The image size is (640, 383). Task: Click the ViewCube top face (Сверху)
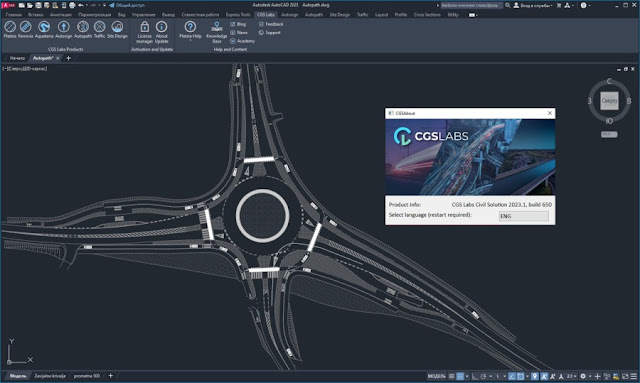[609, 100]
